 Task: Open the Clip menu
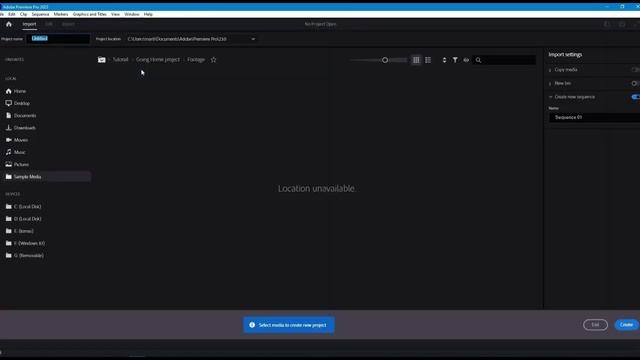tap(24, 14)
